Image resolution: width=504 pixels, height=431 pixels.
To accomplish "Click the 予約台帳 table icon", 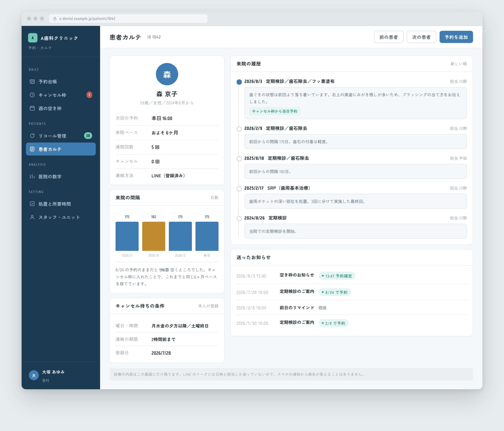I will click(32, 81).
